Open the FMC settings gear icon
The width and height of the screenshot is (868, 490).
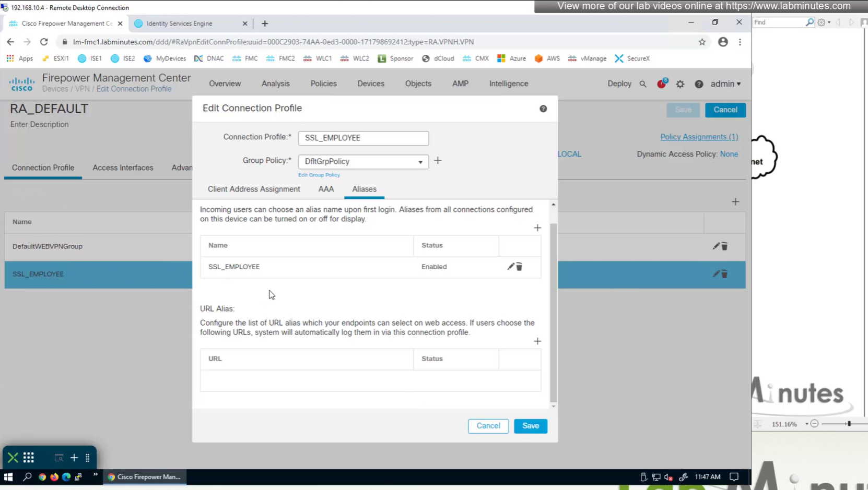coord(680,84)
